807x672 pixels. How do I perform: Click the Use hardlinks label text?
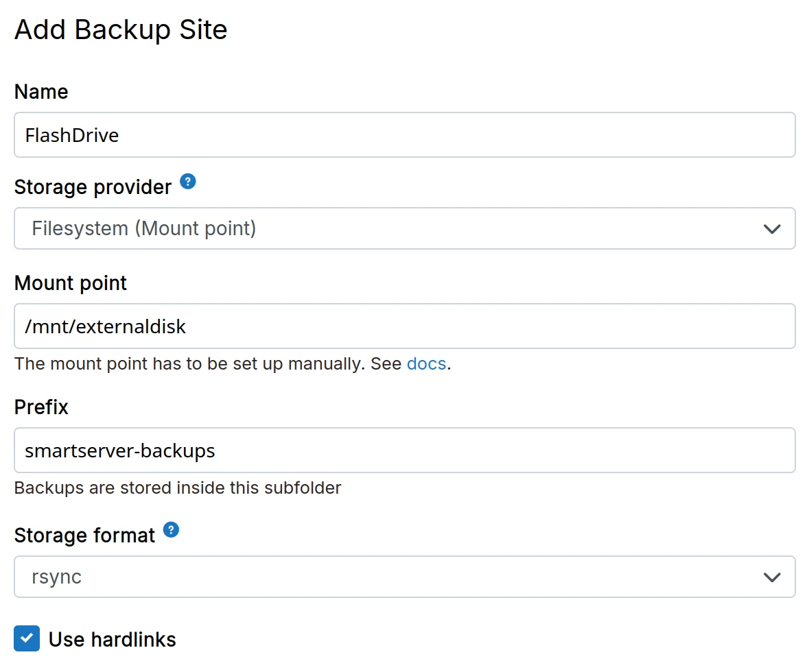(x=112, y=638)
